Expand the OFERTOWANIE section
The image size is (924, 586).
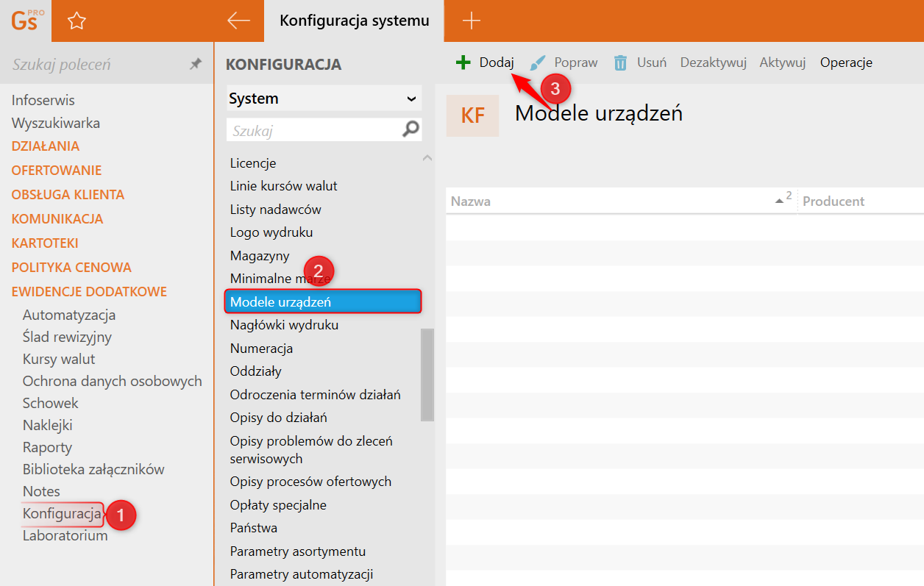57,171
